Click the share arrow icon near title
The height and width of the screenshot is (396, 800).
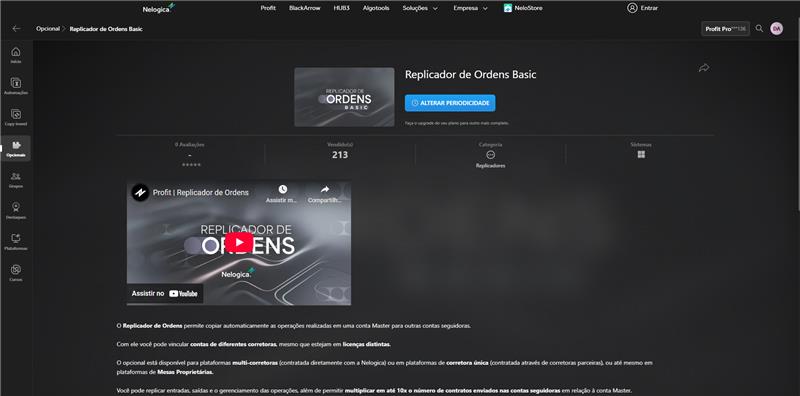click(704, 68)
